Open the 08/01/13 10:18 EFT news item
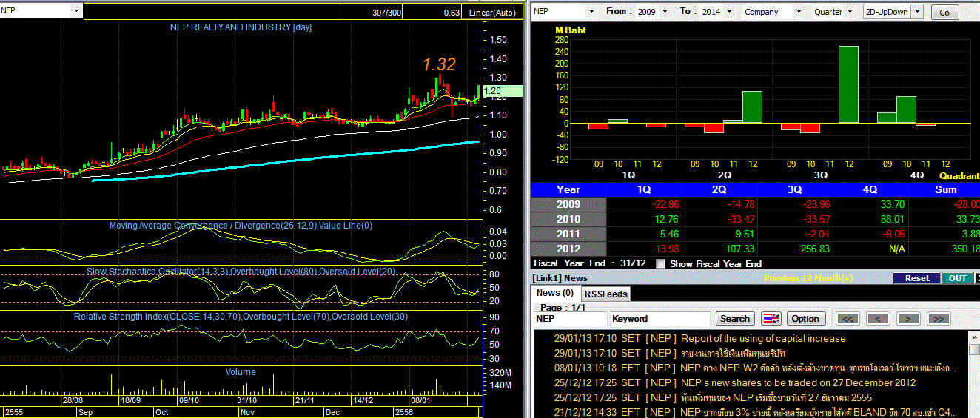The image size is (980, 418). tap(755, 368)
